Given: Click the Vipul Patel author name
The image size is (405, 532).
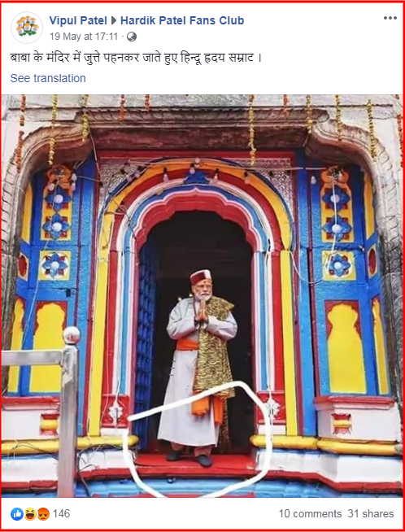Looking at the screenshot, I should coord(78,20).
